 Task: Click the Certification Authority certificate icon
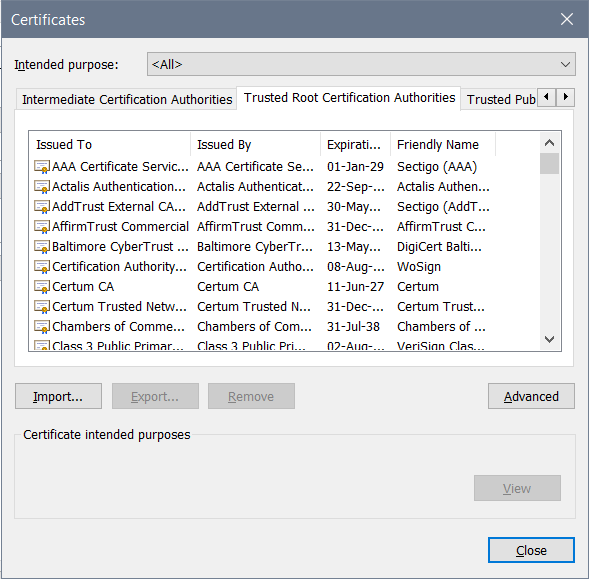(x=42, y=266)
